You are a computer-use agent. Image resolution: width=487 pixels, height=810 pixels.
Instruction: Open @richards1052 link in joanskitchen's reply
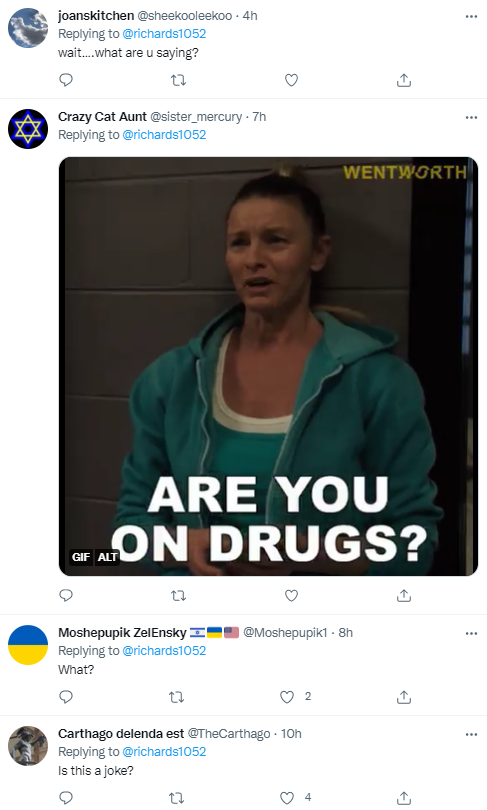tap(164, 34)
